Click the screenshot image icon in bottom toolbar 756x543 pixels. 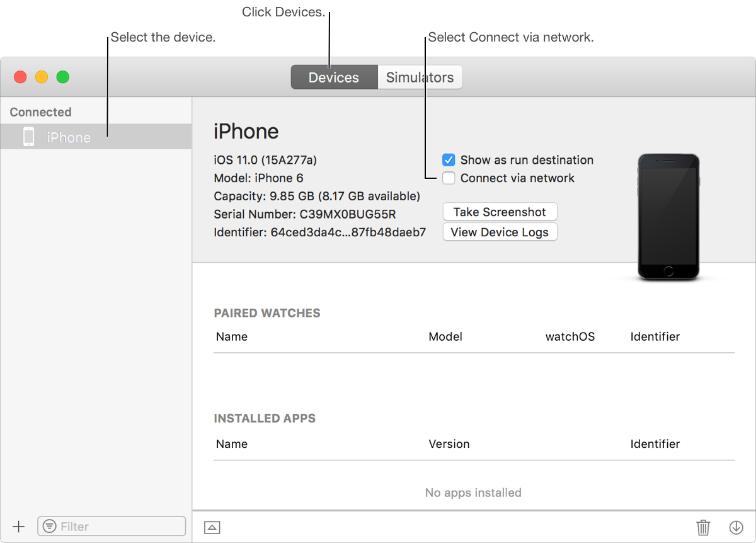point(212,527)
